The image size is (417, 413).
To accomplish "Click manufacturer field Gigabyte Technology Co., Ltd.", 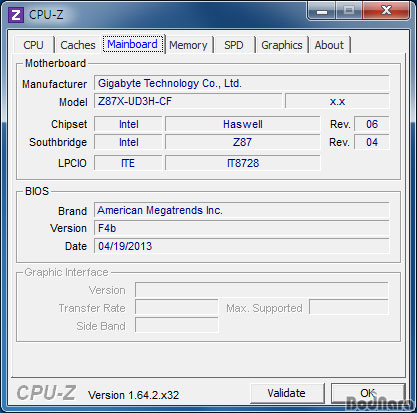I will coord(242,83).
